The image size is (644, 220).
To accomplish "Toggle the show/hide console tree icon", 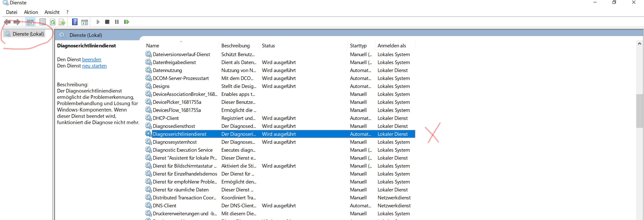I will click(30, 22).
